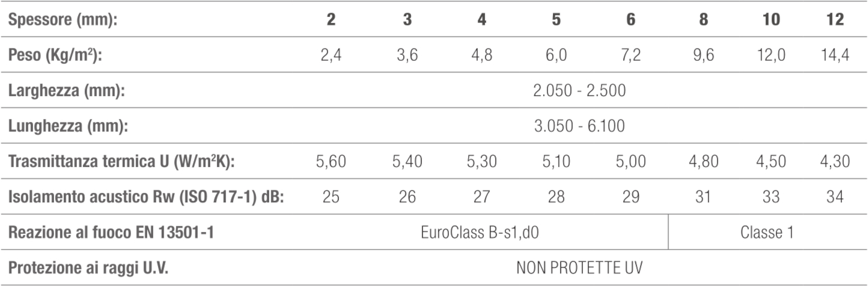Viewport: 868px width, 286px height.
Task: Select the thickness 2 column header
Action: pyautogui.click(x=332, y=20)
